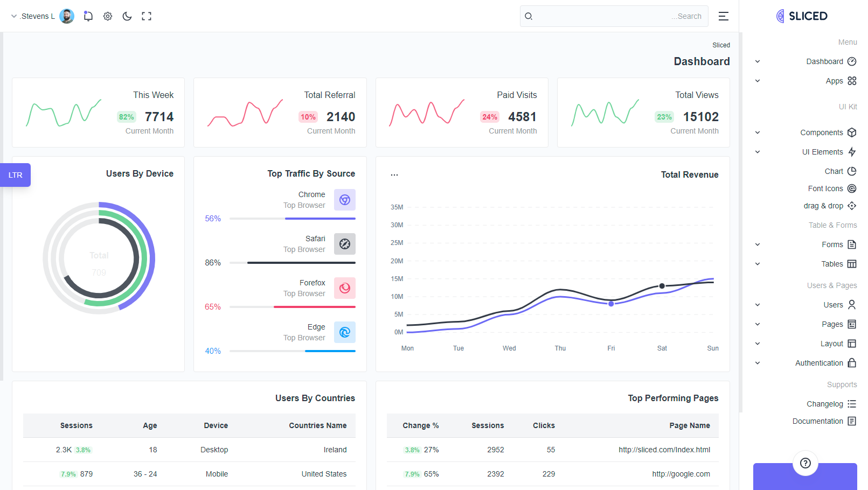Viewport: 868px width, 490px height.
Task: Open the Chart menu item
Action: [x=834, y=171]
